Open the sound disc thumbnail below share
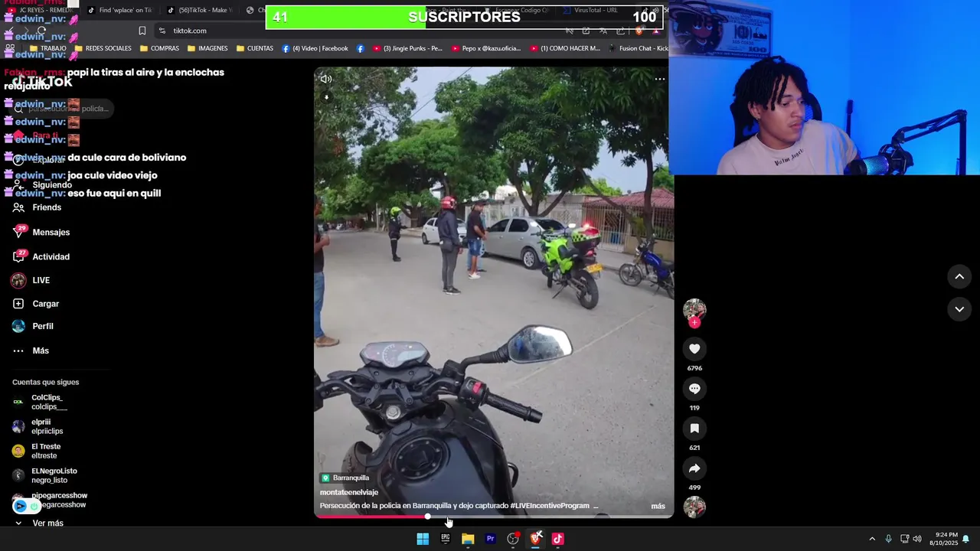980x551 pixels. 694,507
